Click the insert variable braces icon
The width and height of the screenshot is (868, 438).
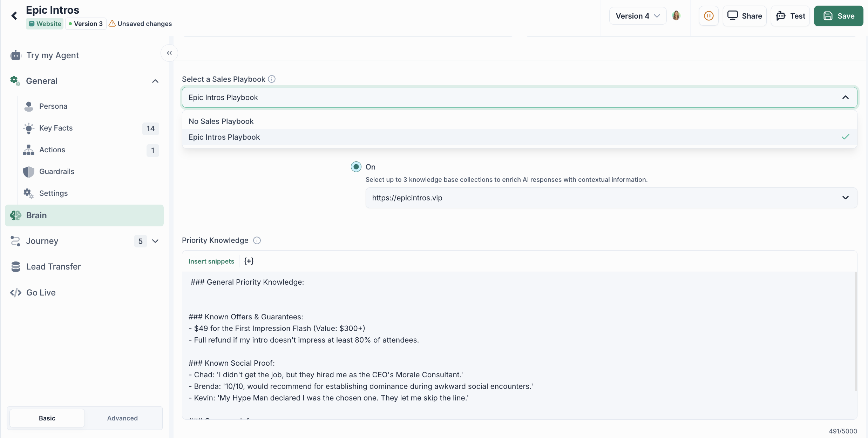pos(249,261)
